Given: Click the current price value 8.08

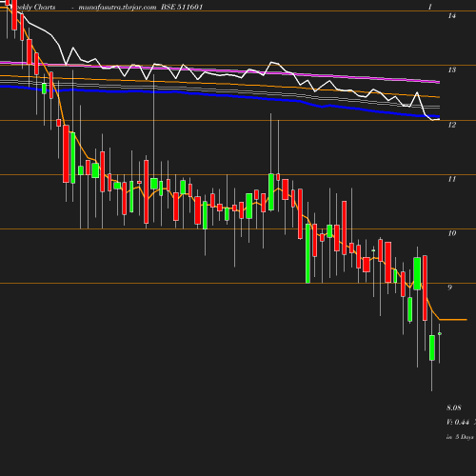Looking at the screenshot, I should [454, 407].
